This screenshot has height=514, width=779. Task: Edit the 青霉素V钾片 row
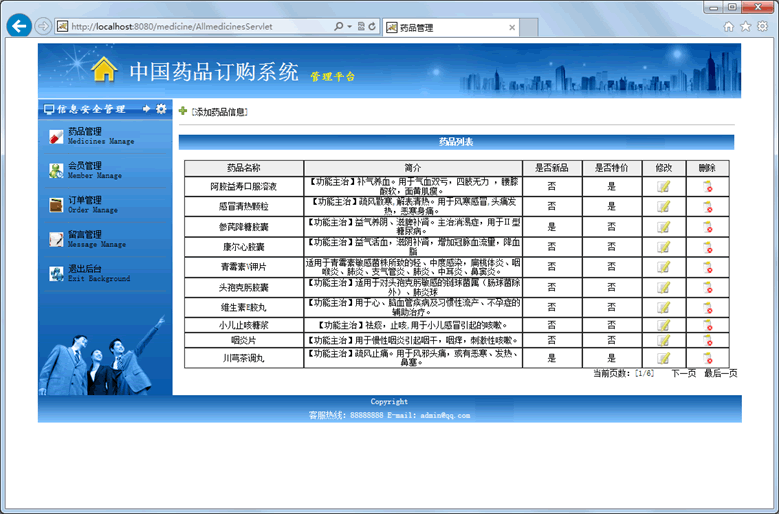click(x=664, y=267)
